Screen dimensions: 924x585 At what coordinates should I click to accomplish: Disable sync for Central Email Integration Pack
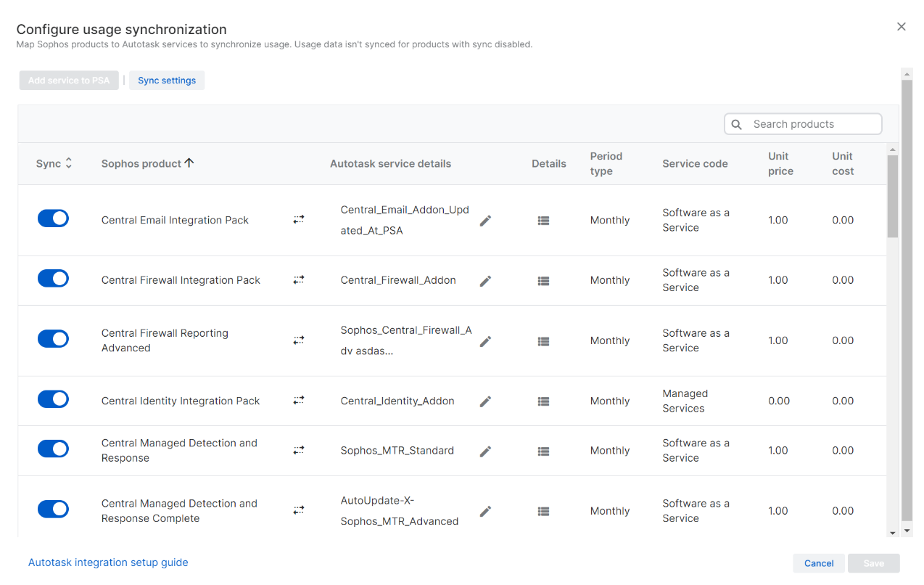click(53, 218)
